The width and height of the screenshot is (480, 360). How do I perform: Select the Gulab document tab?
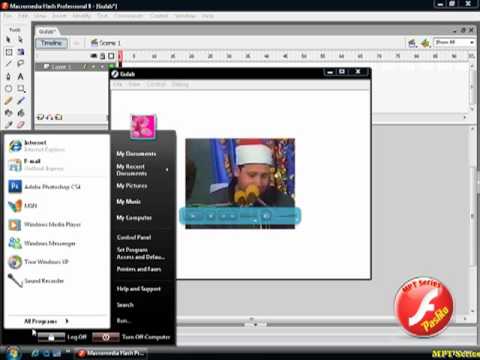[47, 31]
